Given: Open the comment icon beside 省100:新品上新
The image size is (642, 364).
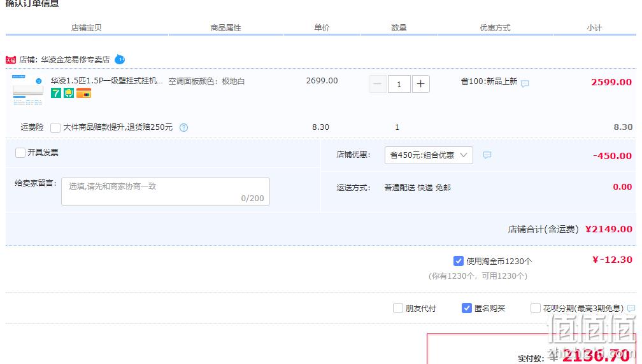Looking at the screenshot, I should coord(525,83).
